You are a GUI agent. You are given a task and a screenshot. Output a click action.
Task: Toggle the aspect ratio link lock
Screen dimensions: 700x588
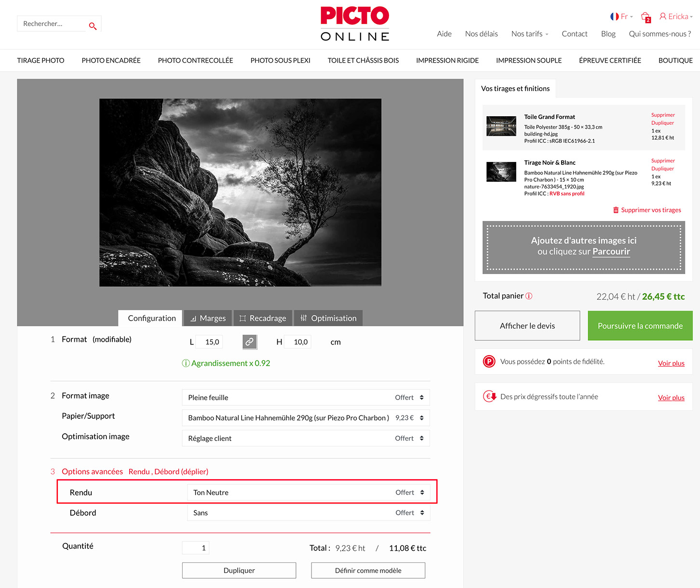pyautogui.click(x=249, y=342)
